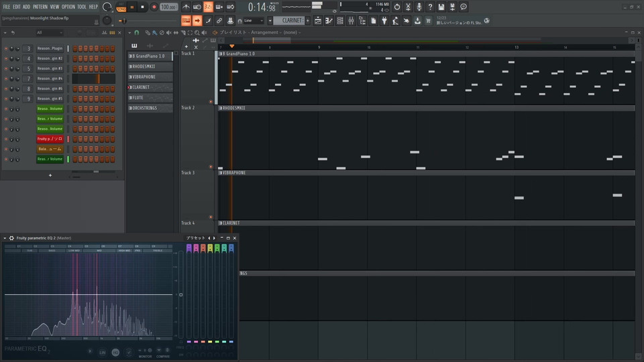
Task: Go to previous EQ preset arrow
Action: coord(209,238)
